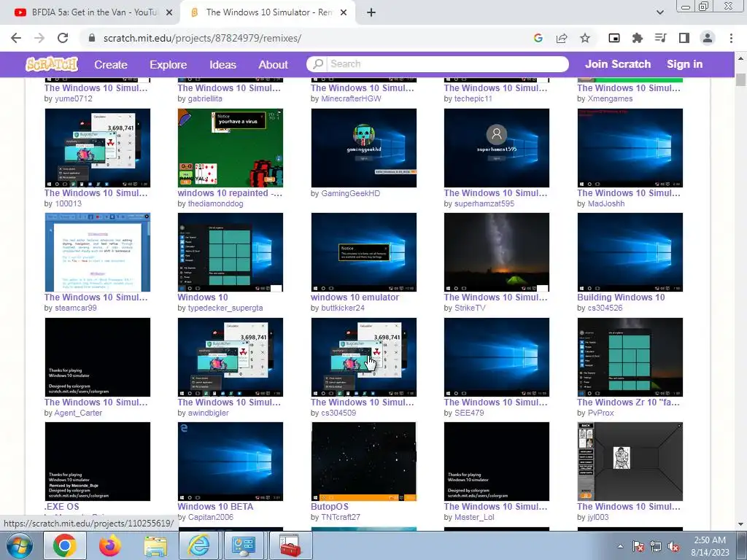
Task: Open The Windows Zr 10 project link
Action: pyautogui.click(x=628, y=402)
